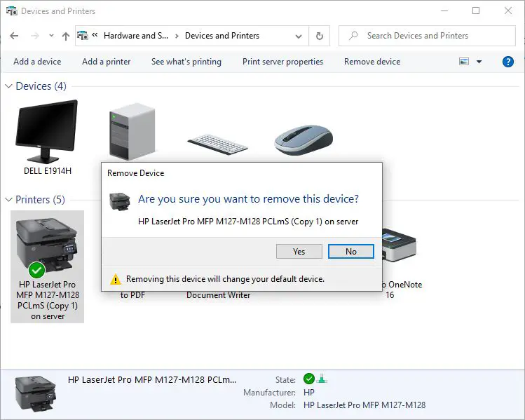Screen dimensions: 525x420
Task: Confirm removal by clicking Yes
Action: click(299, 251)
